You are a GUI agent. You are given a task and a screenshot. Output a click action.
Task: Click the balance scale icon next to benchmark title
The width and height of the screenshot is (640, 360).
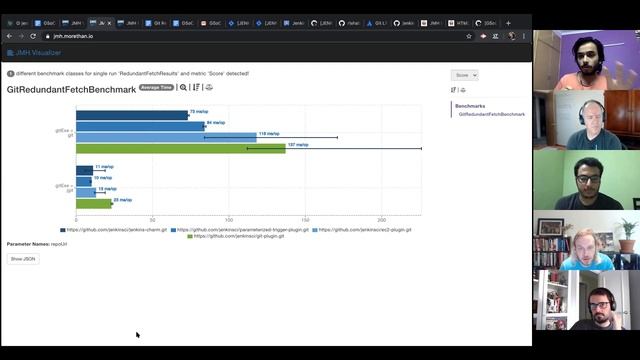pyautogui.click(x=209, y=87)
